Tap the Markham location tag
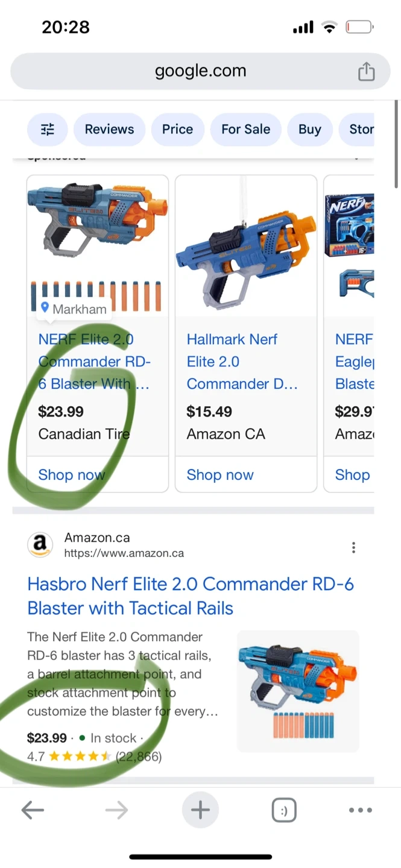Screen dimensions: 401x868 tap(74, 309)
